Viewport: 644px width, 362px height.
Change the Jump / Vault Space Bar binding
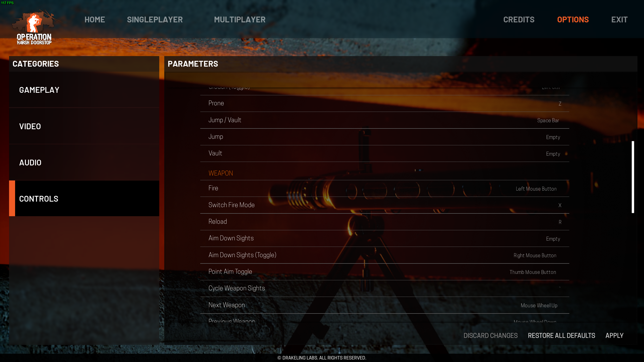[x=548, y=120]
